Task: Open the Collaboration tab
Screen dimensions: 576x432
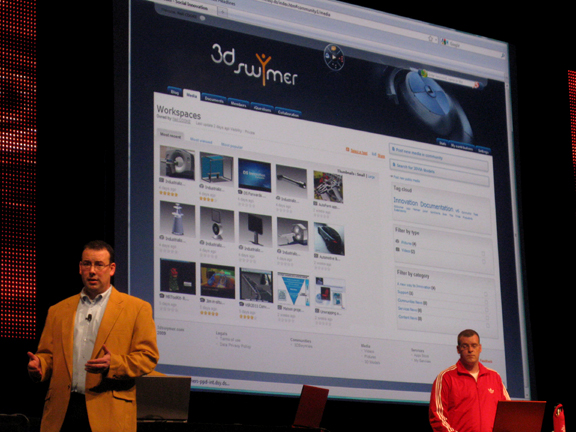Action: [288, 113]
